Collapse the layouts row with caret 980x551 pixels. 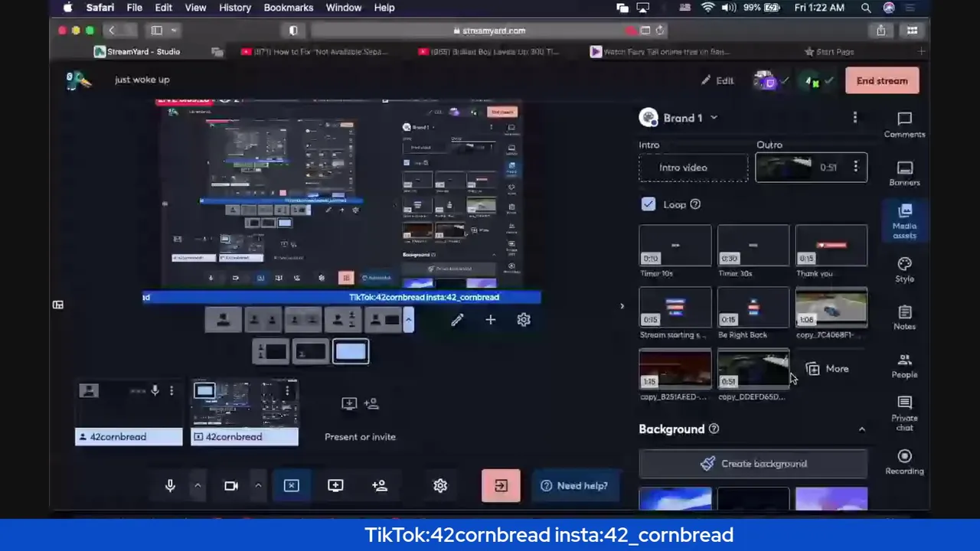pos(408,320)
